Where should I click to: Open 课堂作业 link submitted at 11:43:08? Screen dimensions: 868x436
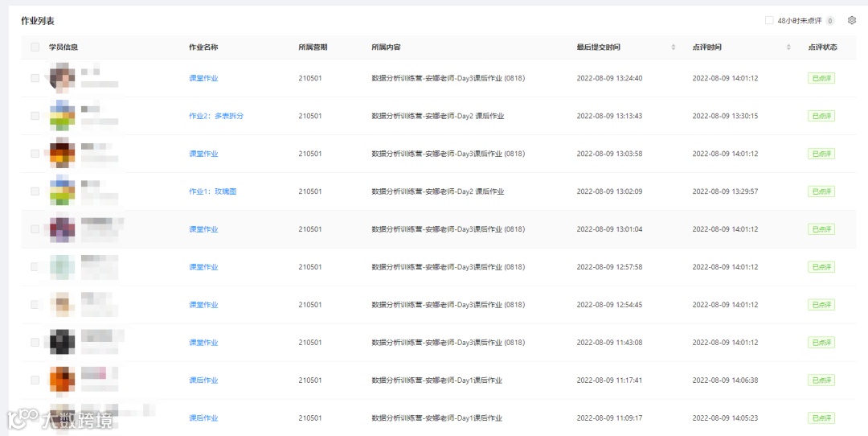(203, 343)
